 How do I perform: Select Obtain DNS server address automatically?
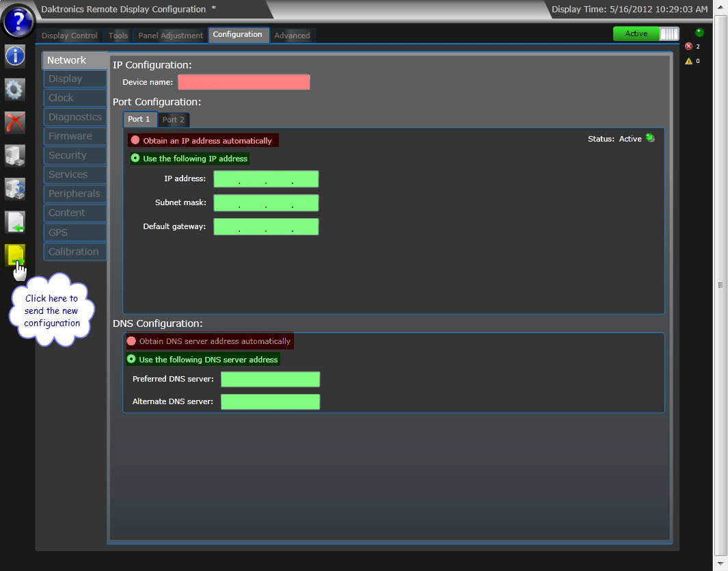tap(131, 341)
